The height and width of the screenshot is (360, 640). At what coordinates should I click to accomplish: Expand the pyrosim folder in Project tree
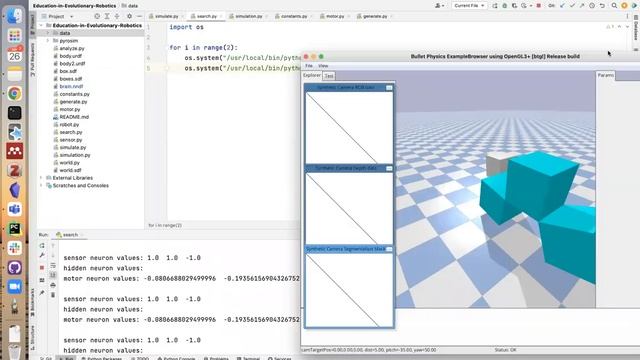pyautogui.click(x=48, y=41)
